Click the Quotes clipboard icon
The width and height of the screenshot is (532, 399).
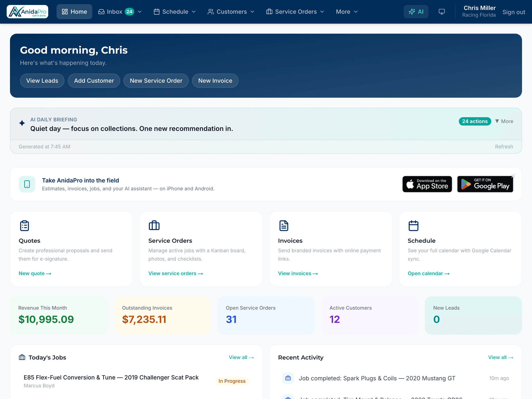click(24, 226)
